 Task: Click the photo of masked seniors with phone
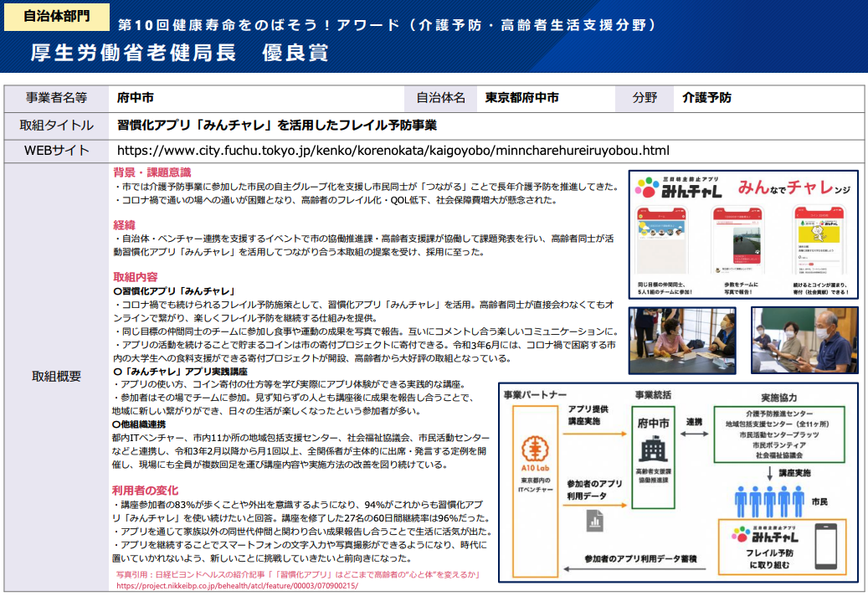806,341
